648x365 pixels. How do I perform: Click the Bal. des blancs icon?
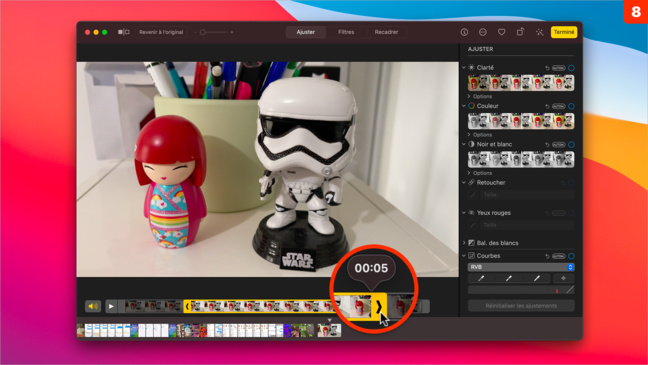(x=472, y=243)
